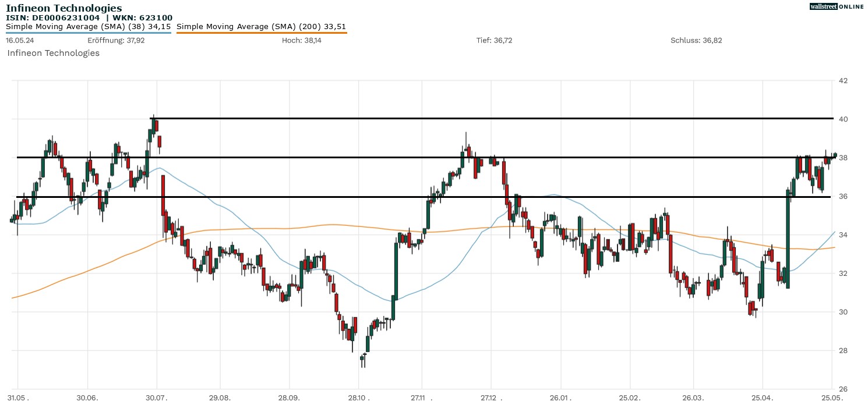Click the 16.05.24 date label
The width and height of the screenshot is (868, 401).
coord(19,40)
